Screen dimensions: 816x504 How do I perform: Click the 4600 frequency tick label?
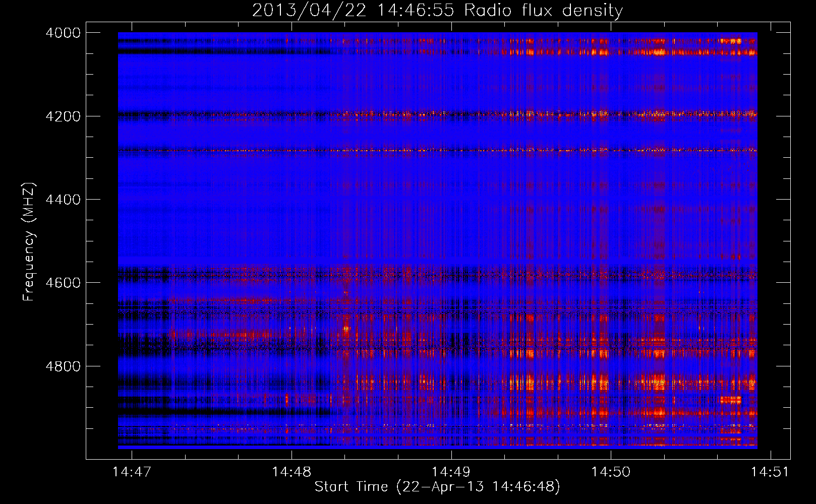point(63,283)
